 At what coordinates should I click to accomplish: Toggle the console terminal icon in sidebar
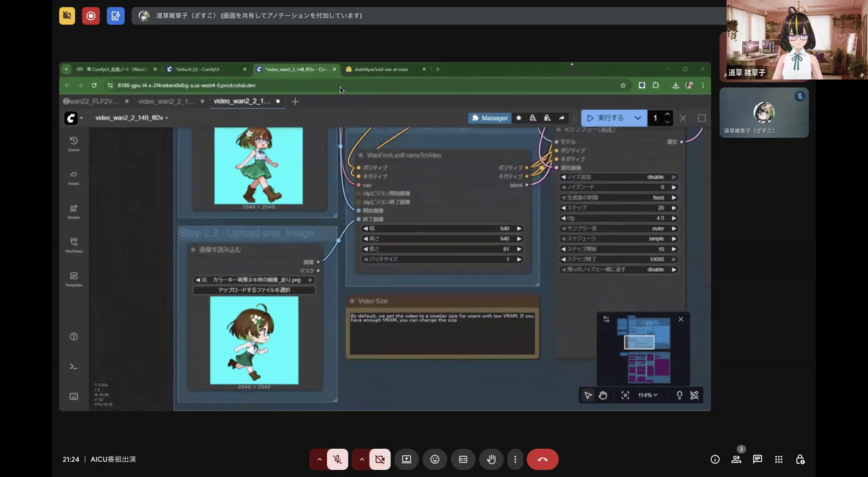(74, 366)
